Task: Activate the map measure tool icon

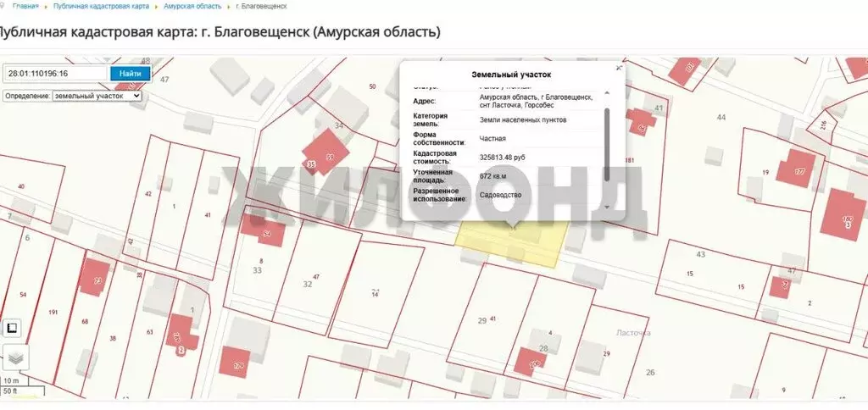Action: click(x=12, y=328)
